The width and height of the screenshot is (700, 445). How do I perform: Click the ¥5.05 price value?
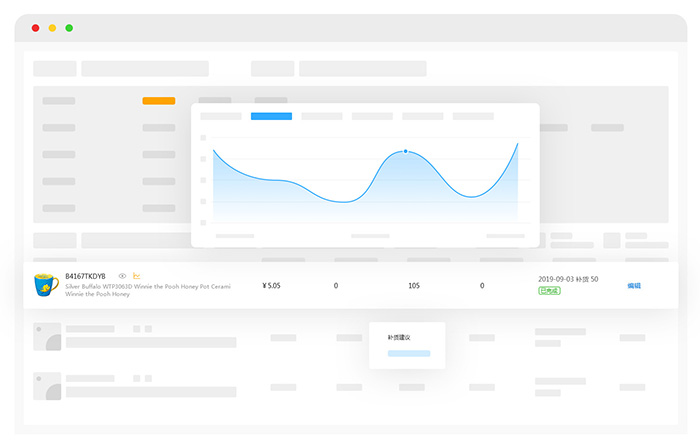[x=271, y=286]
